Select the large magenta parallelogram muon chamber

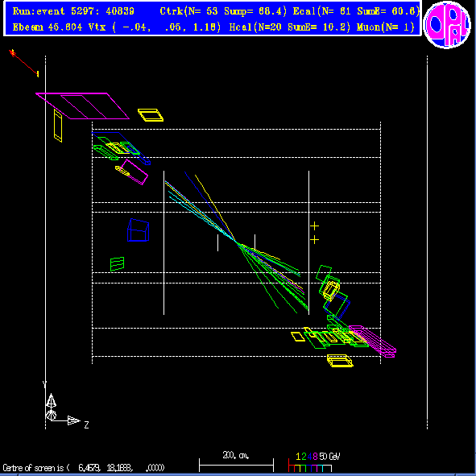pos(83,106)
